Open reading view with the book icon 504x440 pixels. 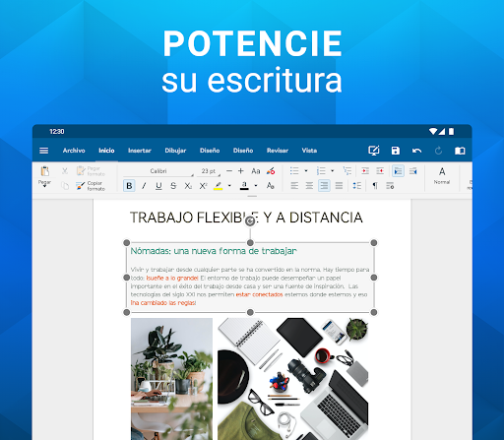(x=460, y=151)
